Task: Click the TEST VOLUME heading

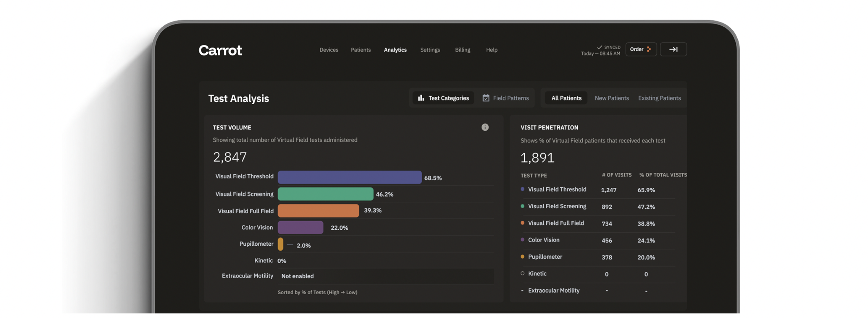Action: point(232,128)
